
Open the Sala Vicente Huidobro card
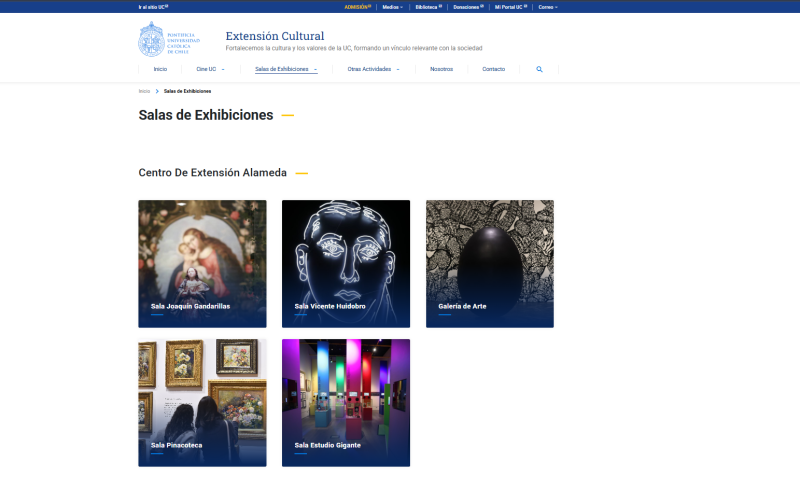pos(346,264)
